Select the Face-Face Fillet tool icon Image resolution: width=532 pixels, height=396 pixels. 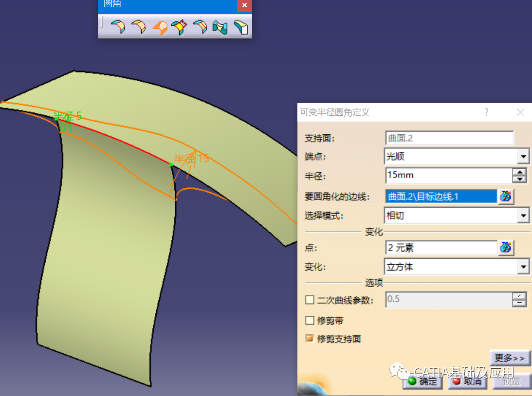tap(220, 27)
